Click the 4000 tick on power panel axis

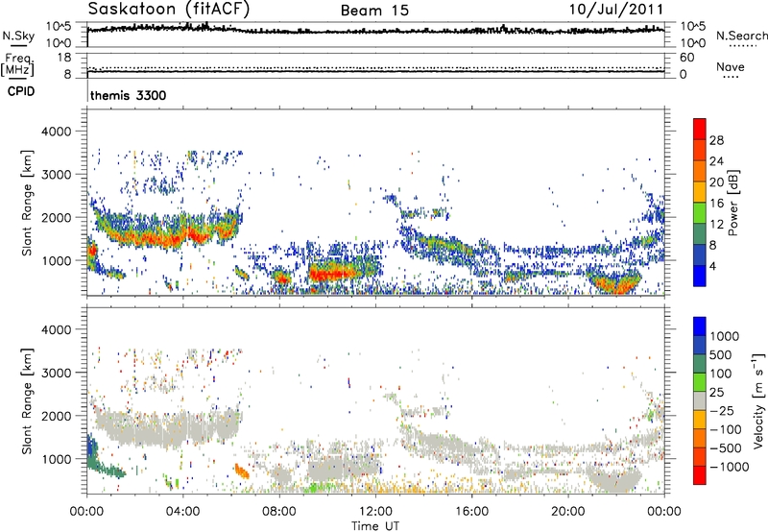tap(57, 132)
